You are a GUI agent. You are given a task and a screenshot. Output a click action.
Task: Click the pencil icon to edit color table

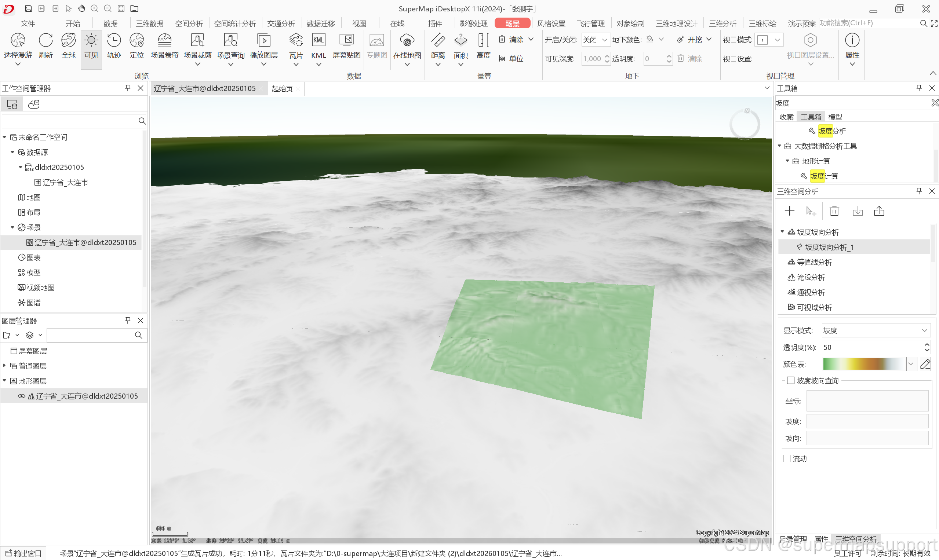925,364
